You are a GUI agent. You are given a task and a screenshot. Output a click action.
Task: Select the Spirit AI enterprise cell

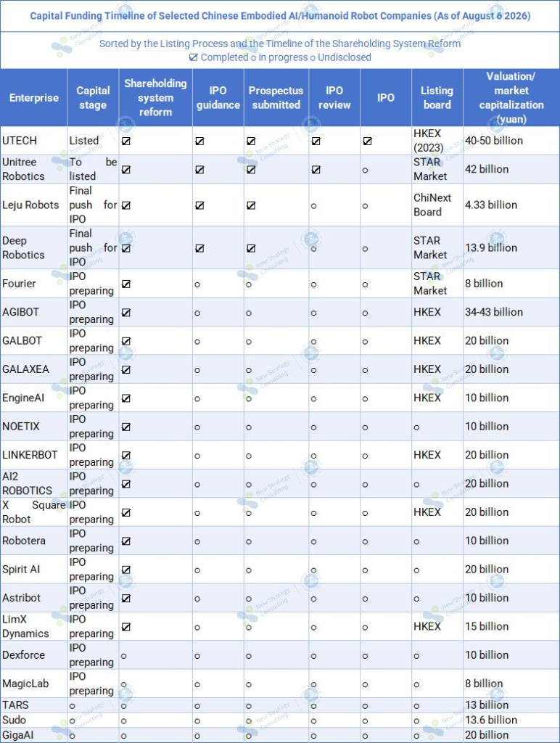click(33, 569)
